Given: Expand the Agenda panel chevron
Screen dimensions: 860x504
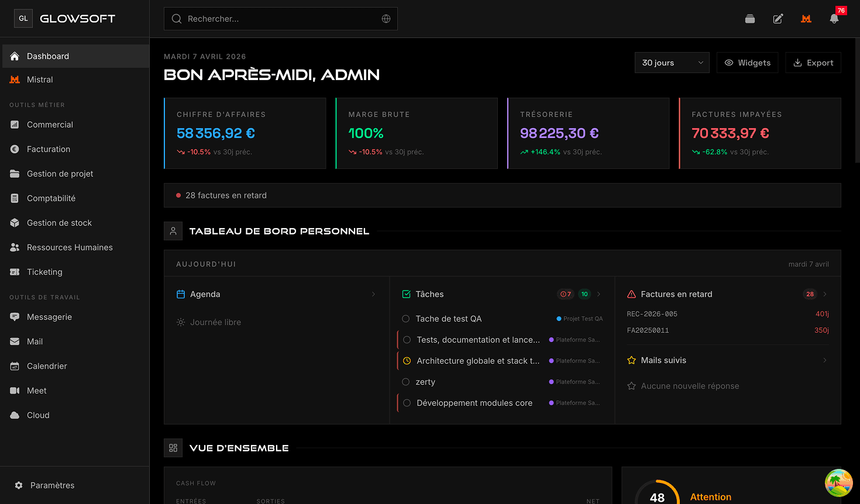Looking at the screenshot, I should coord(373,294).
